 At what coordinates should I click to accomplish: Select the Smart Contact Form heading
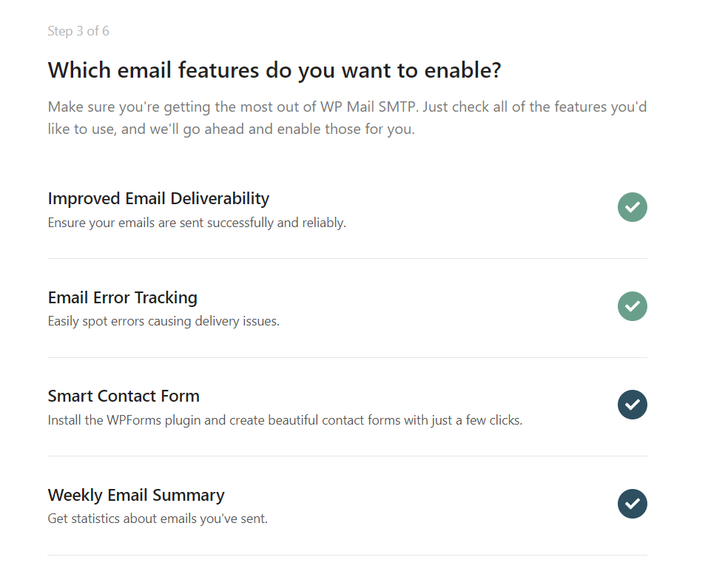[124, 396]
